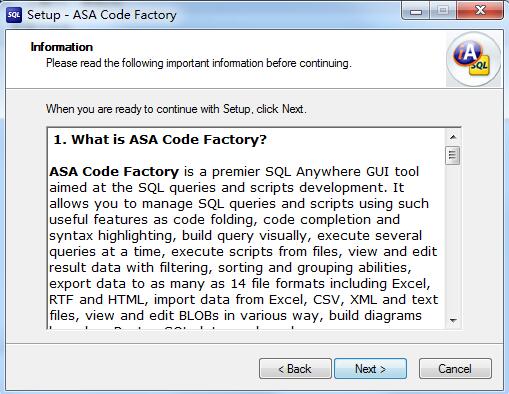
Task: Click the word "BLOBs" in the information text
Action: tap(199, 316)
